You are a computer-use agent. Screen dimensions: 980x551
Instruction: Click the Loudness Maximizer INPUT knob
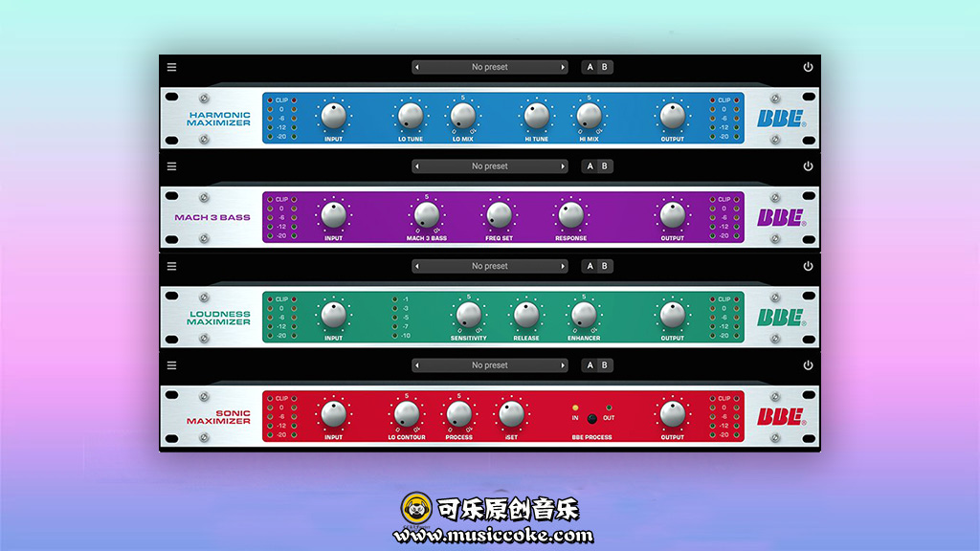[333, 315]
